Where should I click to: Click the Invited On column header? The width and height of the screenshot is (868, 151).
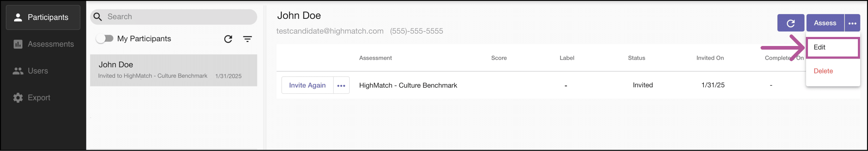(x=710, y=58)
